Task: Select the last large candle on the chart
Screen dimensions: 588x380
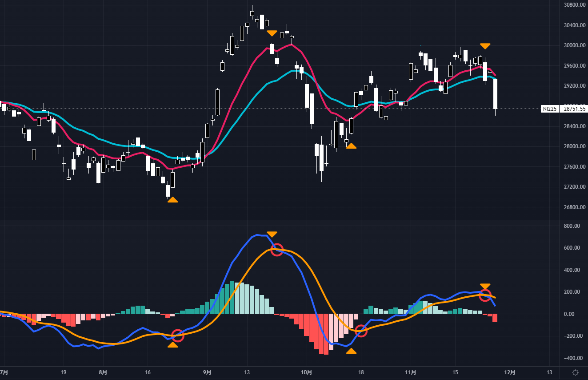Action: 495,94
